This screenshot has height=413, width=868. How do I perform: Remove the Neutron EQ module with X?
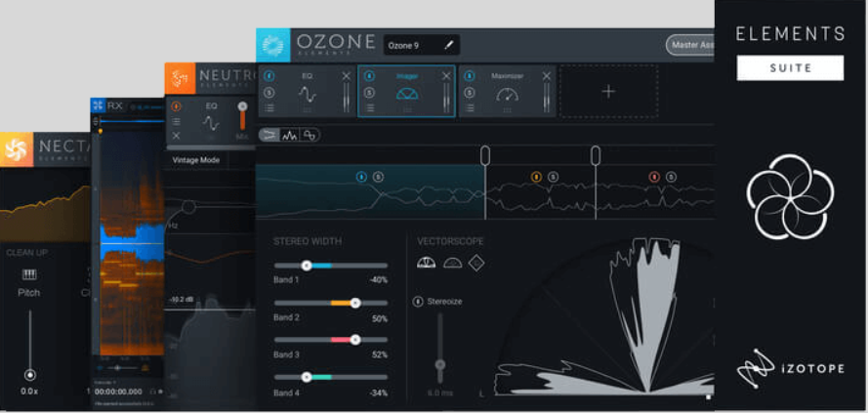176,136
